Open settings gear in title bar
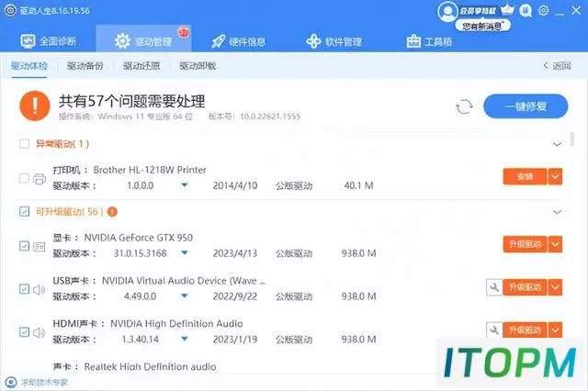The height and width of the screenshot is (391, 588). [543, 10]
